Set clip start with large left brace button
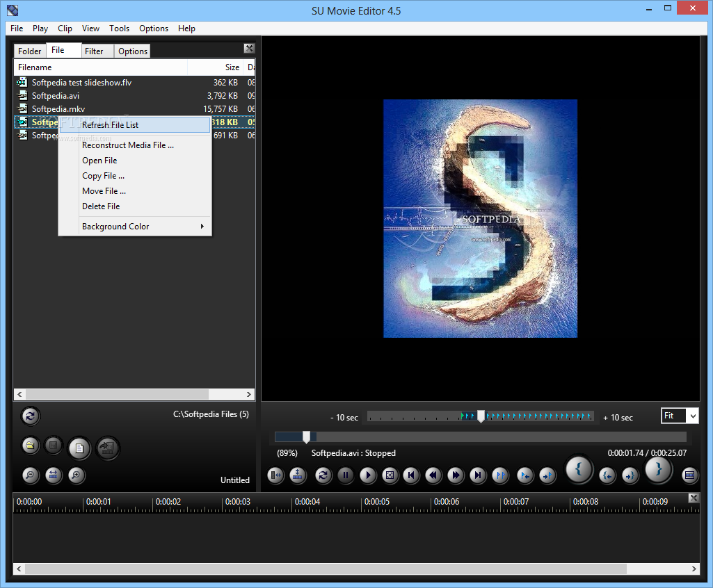Screen dimensions: 713x588 click(x=579, y=469)
